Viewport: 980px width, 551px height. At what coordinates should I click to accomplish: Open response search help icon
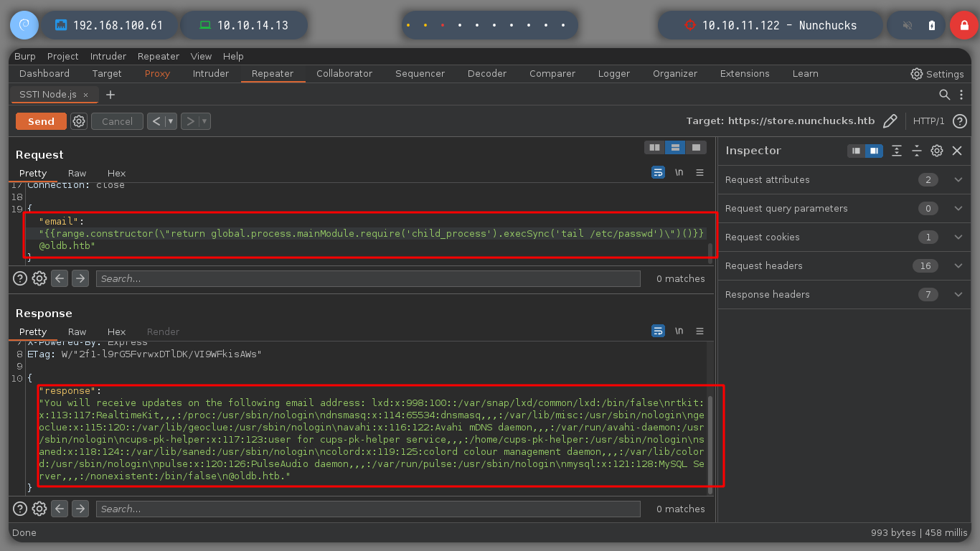(x=21, y=509)
